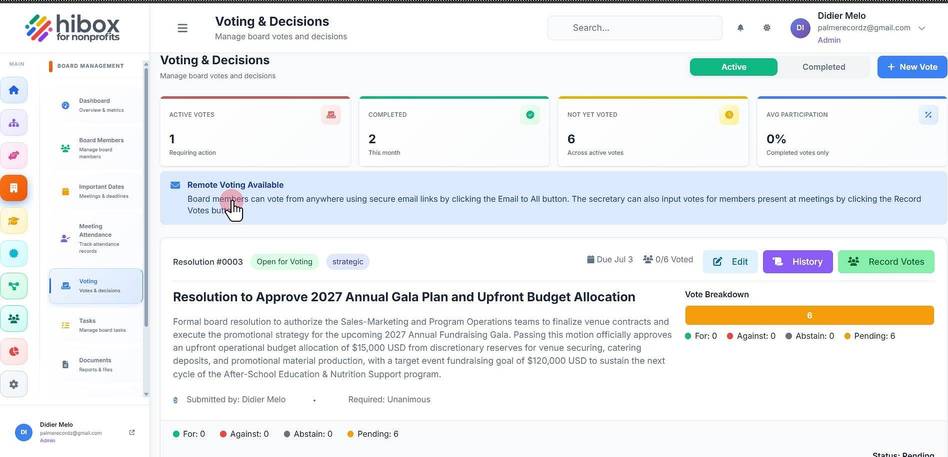
Task: Click the orange Vote Breakdown progress bar
Action: click(809, 316)
